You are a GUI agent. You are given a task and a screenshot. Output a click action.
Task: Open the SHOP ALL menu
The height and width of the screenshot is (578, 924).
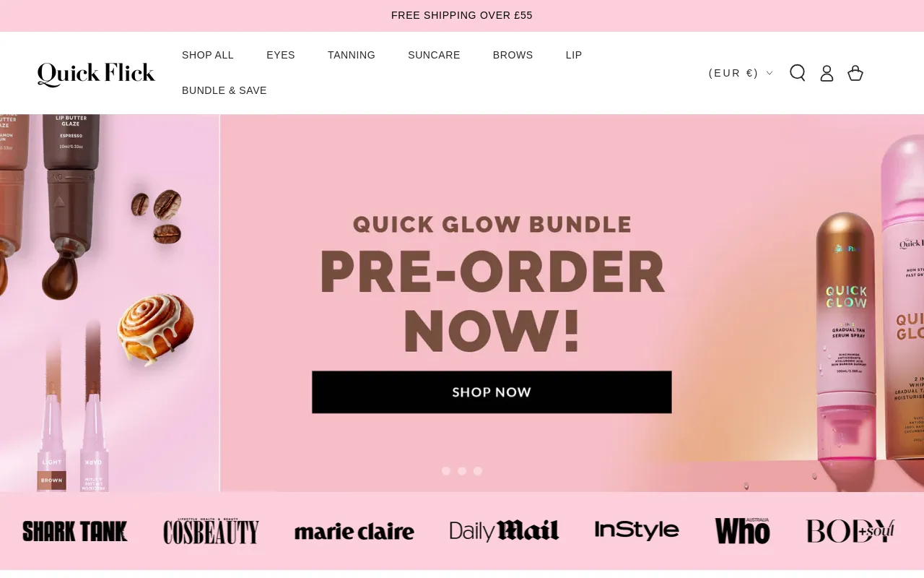[x=208, y=55]
